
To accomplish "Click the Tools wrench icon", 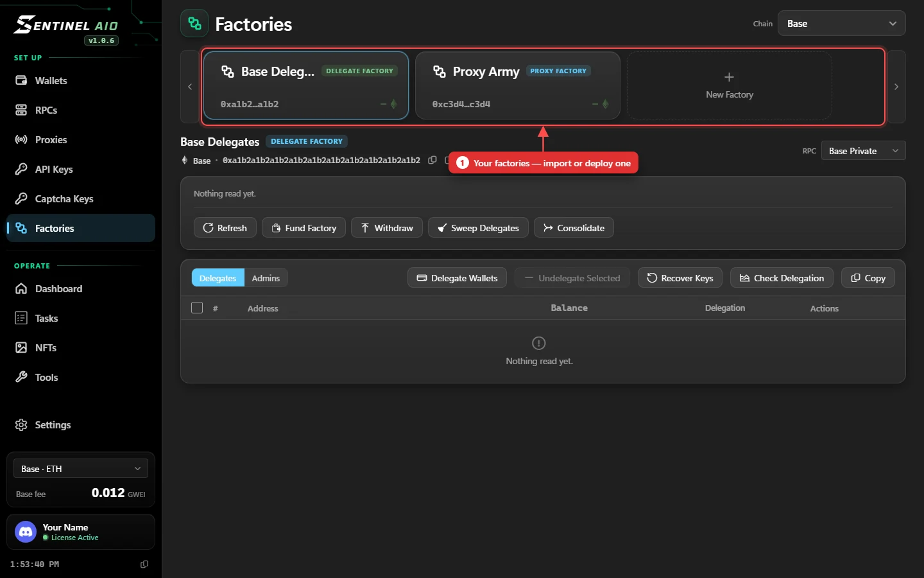I will (21, 378).
